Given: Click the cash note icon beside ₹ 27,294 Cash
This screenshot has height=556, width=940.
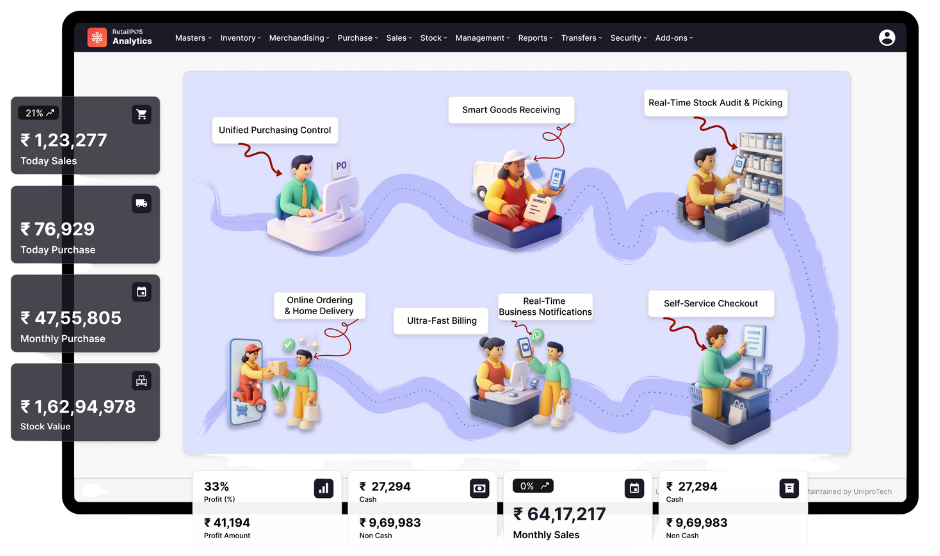Looking at the screenshot, I should (480, 488).
